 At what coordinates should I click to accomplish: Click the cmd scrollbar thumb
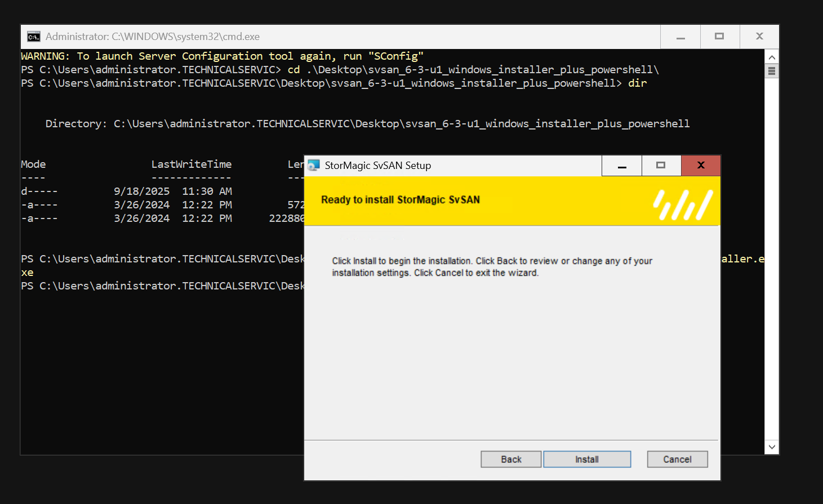772,71
